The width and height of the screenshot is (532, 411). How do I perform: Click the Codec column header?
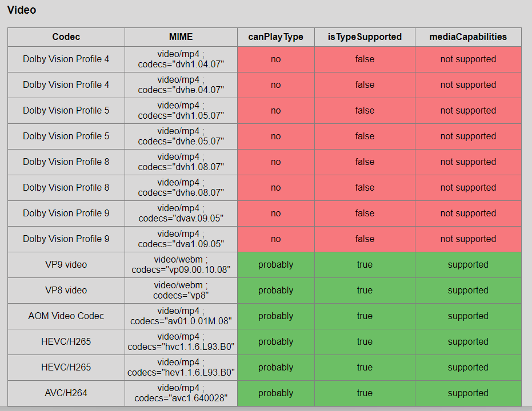[x=66, y=37]
